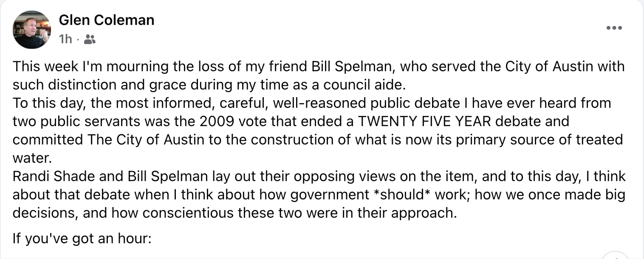Click the phrase 'primary source of treated'
This screenshot has width=644, height=259.
click(x=539, y=140)
